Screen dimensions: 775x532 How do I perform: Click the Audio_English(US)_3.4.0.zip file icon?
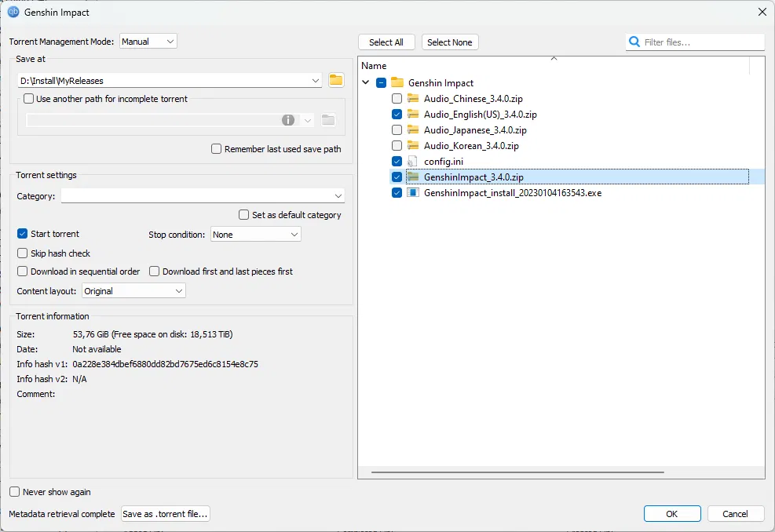413,114
